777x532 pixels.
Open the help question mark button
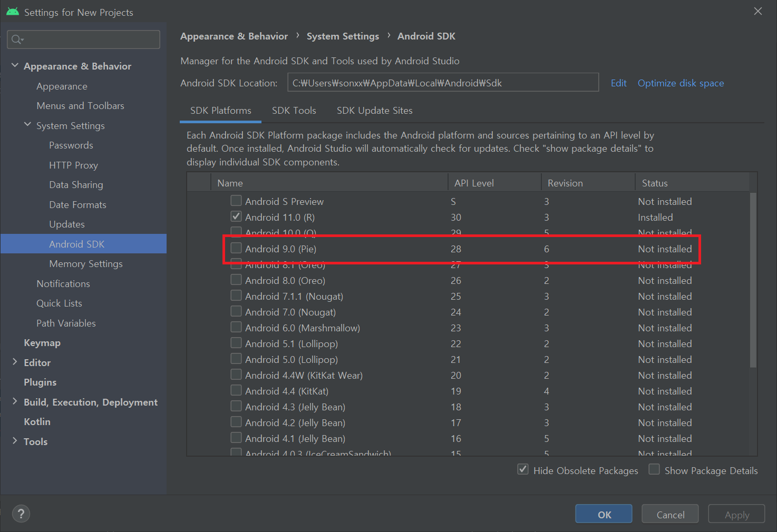[x=21, y=514]
